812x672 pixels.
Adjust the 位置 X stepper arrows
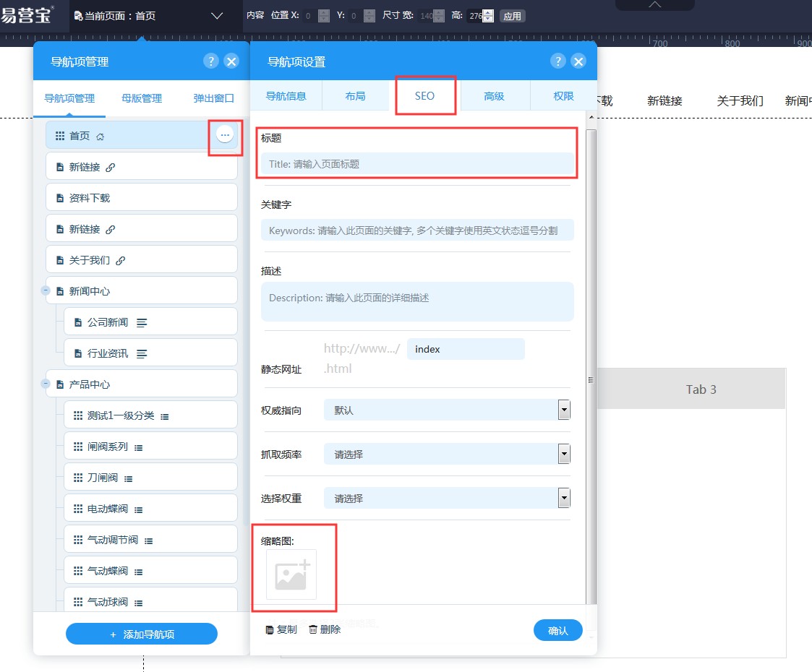(324, 15)
